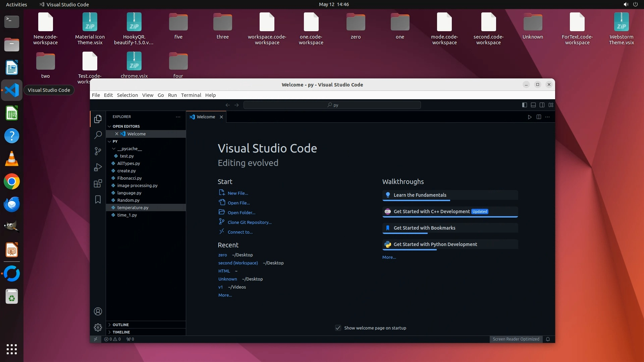Open the Terminal menu
The image size is (644, 362).
tap(191, 95)
